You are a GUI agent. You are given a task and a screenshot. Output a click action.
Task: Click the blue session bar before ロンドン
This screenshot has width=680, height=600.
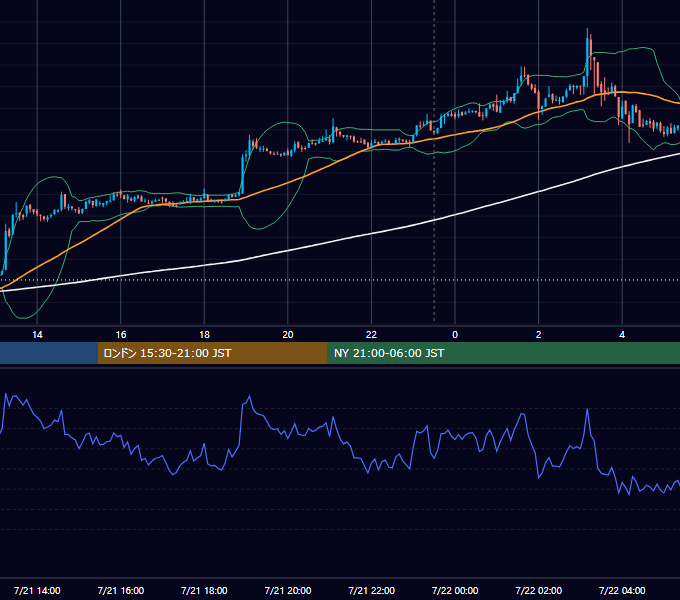(49, 353)
